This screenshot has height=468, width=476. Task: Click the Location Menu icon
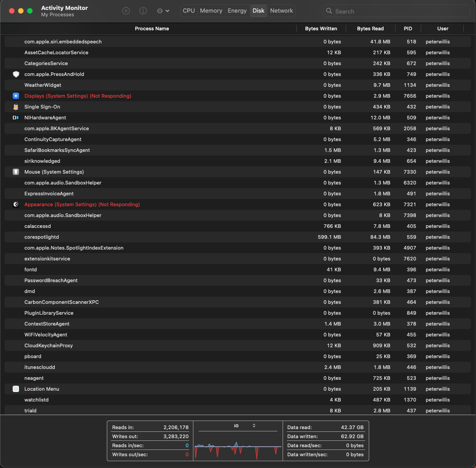pos(16,389)
